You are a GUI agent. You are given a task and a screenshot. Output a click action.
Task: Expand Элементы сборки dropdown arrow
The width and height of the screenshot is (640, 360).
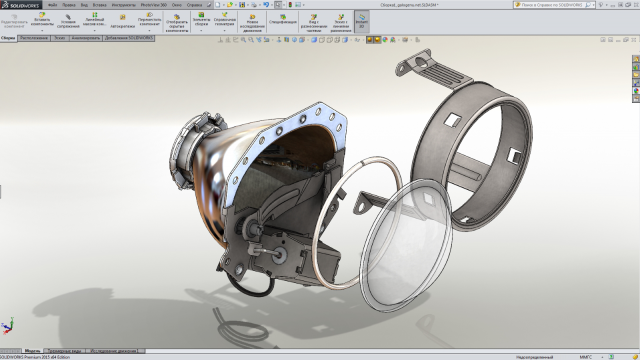(x=201, y=31)
